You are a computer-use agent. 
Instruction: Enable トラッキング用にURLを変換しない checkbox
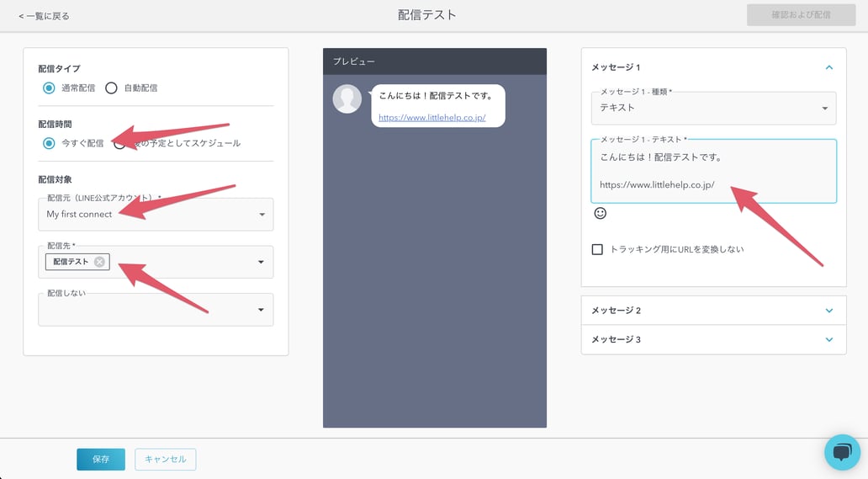tap(597, 249)
